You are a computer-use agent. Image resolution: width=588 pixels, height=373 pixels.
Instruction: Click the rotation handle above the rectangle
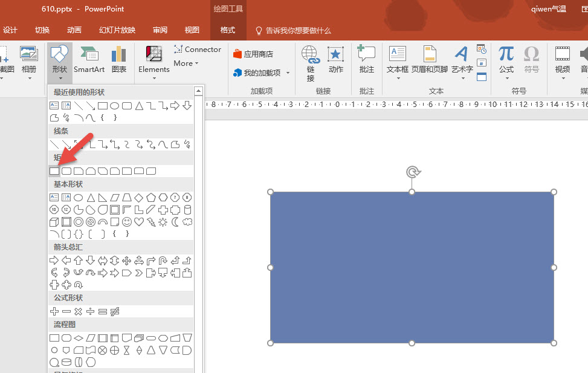coord(413,172)
